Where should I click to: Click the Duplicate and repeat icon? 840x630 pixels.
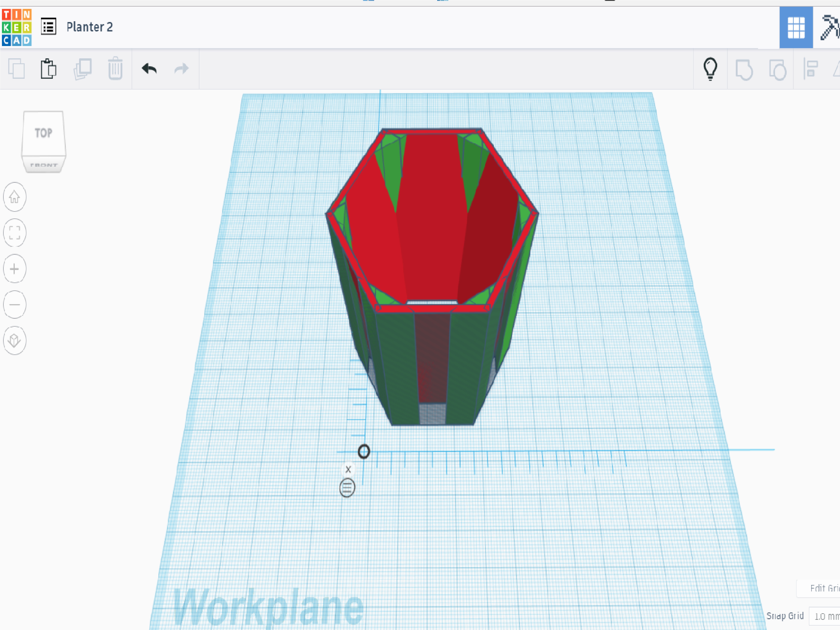82,69
